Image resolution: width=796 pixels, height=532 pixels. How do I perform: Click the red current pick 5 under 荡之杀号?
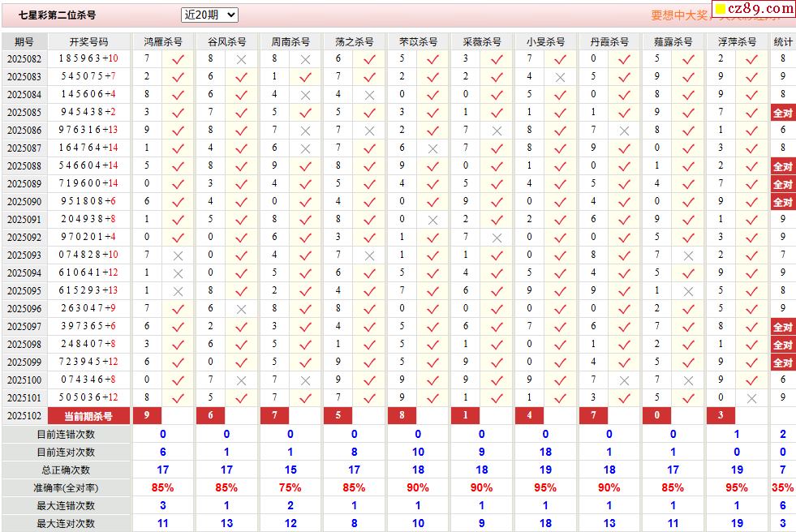(x=338, y=415)
